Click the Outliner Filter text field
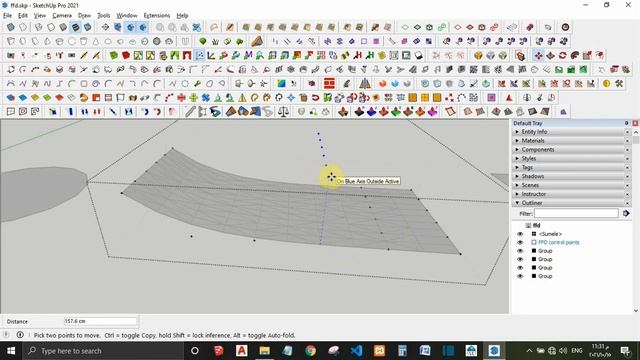The image size is (640, 360). point(576,213)
